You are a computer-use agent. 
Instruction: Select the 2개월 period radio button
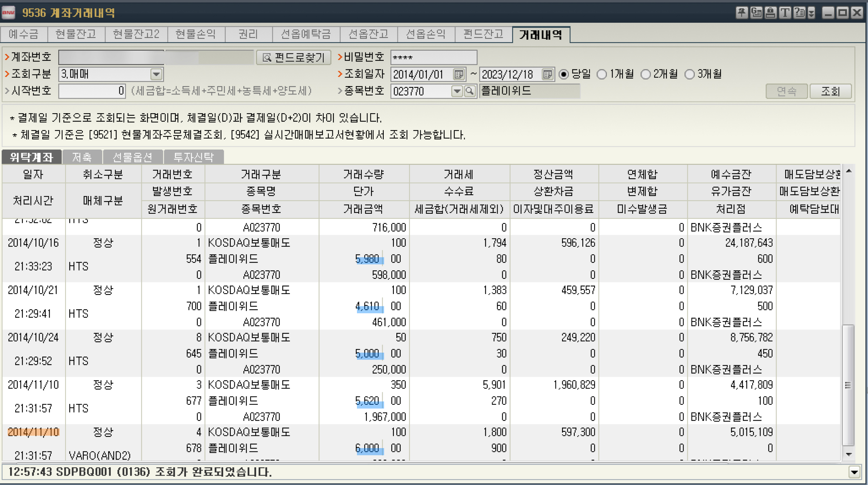click(x=645, y=75)
